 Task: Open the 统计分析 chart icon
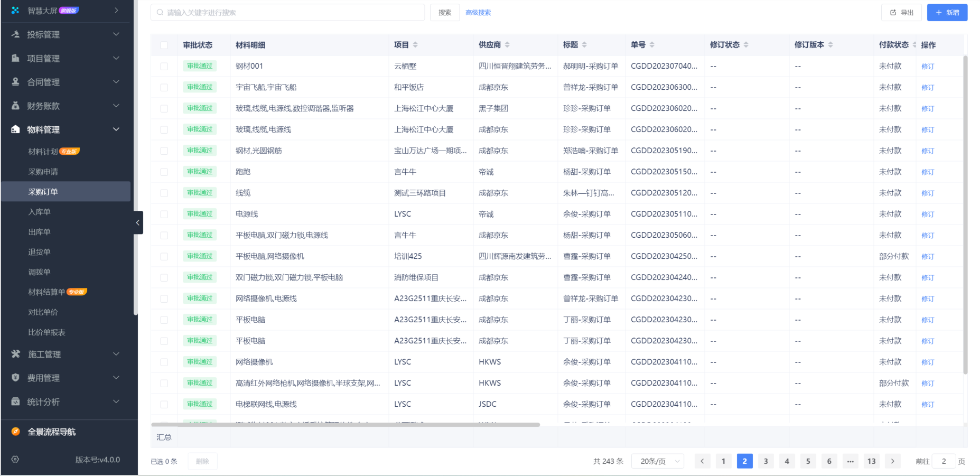click(14, 402)
